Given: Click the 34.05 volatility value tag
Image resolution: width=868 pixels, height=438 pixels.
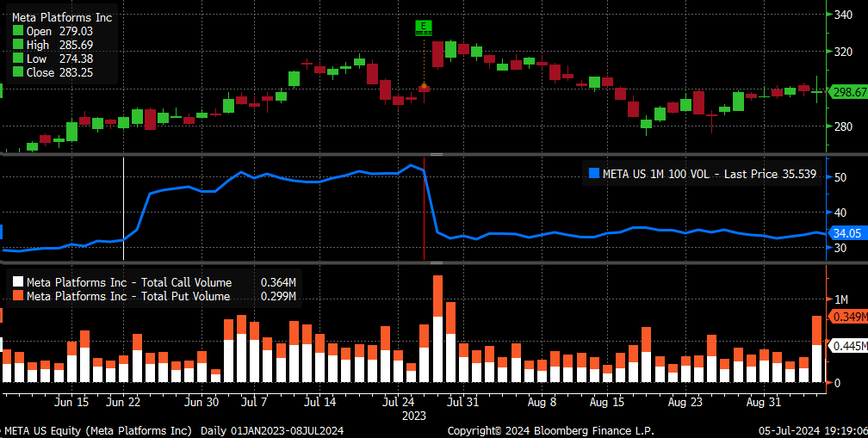Looking at the screenshot, I should pyautogui.click(x=847, y=233).
